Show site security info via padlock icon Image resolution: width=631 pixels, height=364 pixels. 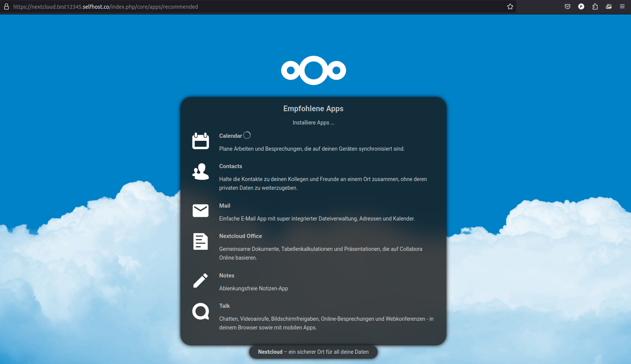coord(6,6)
